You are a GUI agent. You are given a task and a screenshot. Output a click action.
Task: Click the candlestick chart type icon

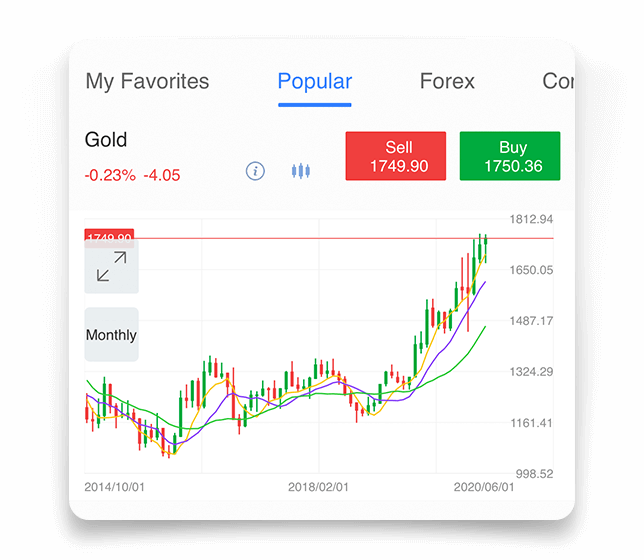pos(300,171)
